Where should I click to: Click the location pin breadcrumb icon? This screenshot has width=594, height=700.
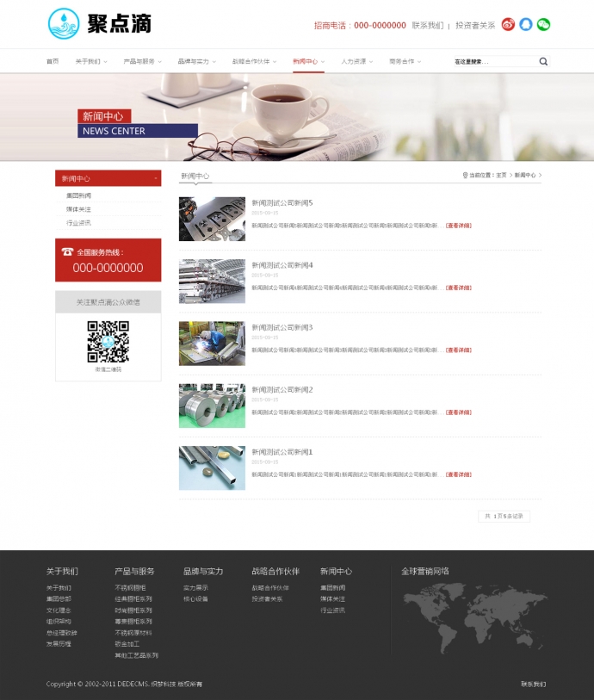coord(465,176)
